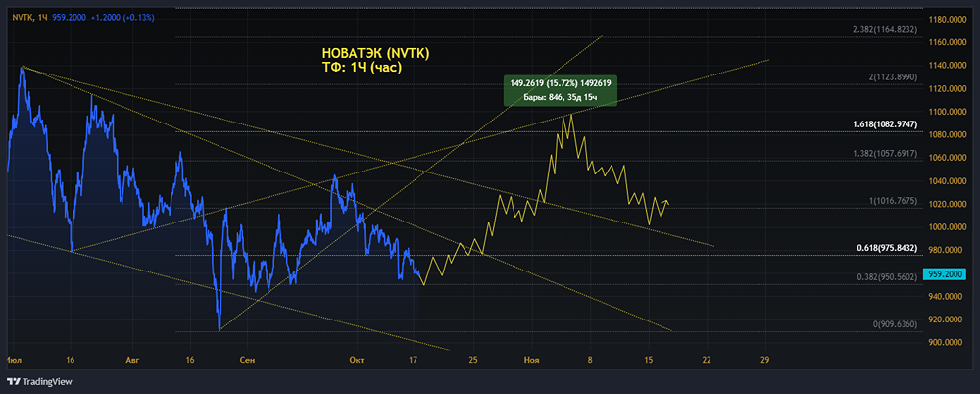
Task: Click the 1000.0000 price axis label
Action: [x=948, y=227]
